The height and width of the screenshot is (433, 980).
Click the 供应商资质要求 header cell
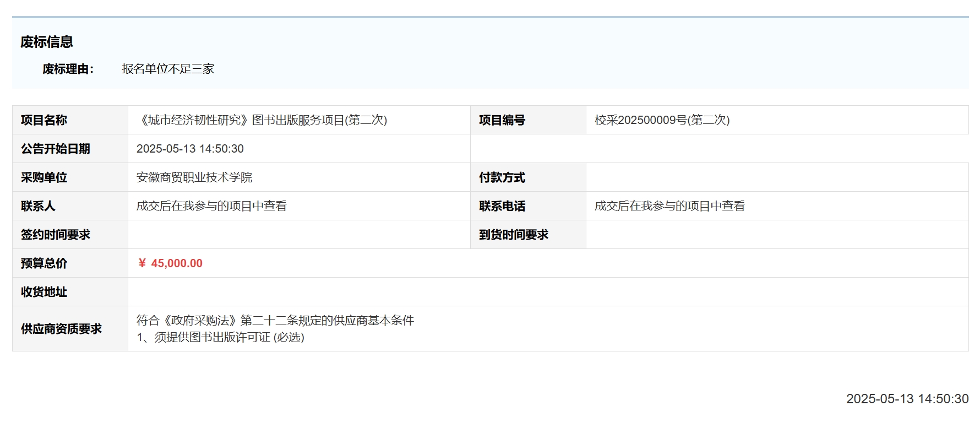pyautogui.click(x=61, y=329)
